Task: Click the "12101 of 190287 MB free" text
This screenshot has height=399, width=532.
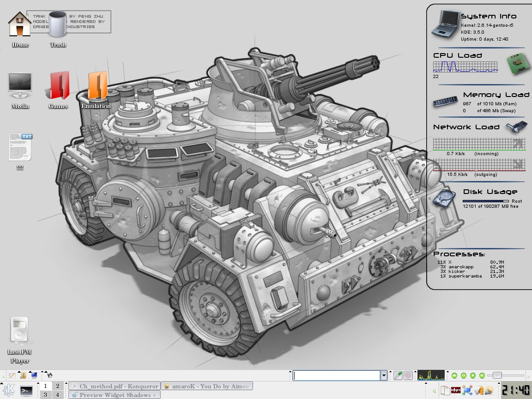Action: (x=490, y=206)
